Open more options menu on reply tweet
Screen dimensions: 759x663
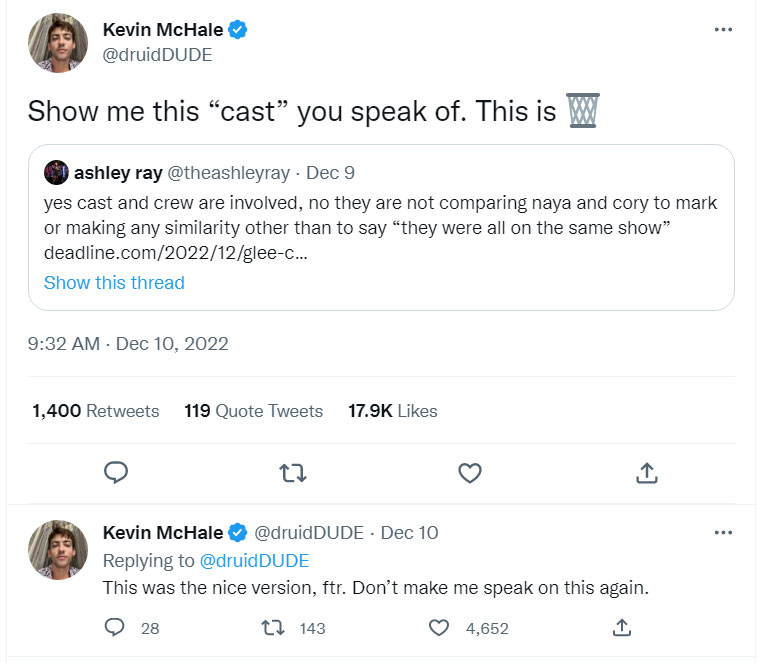723,532
